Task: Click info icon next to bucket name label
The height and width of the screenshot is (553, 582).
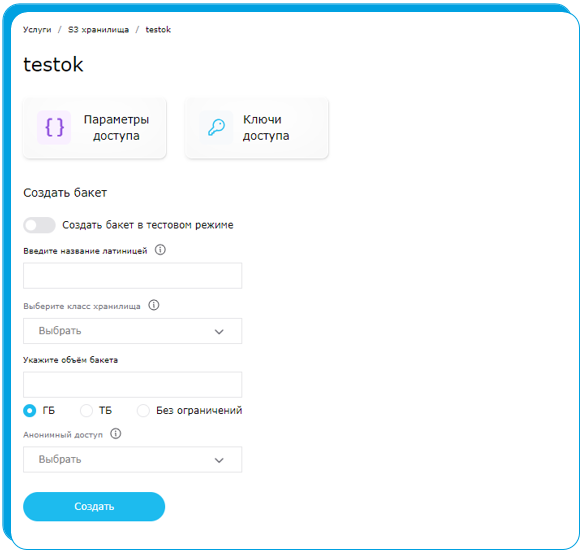Action: 160,250
